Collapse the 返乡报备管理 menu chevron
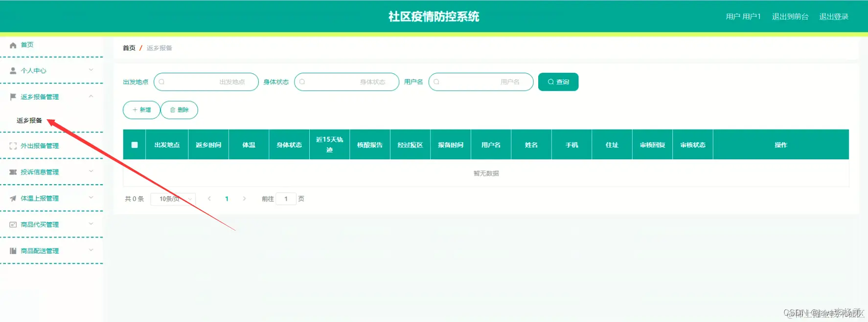This screenshot has width=868, height=322. (x=91, y=96)
